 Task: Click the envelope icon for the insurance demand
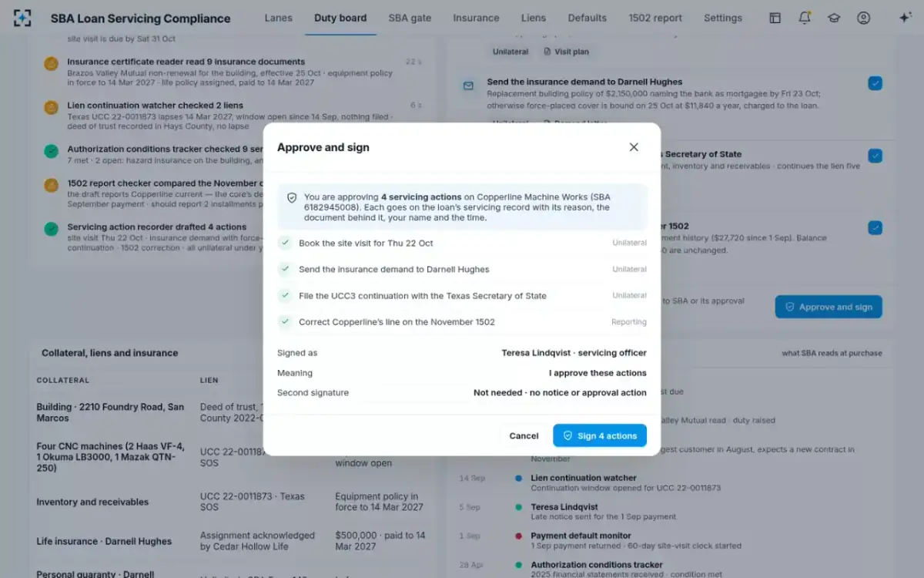(468, 86)
